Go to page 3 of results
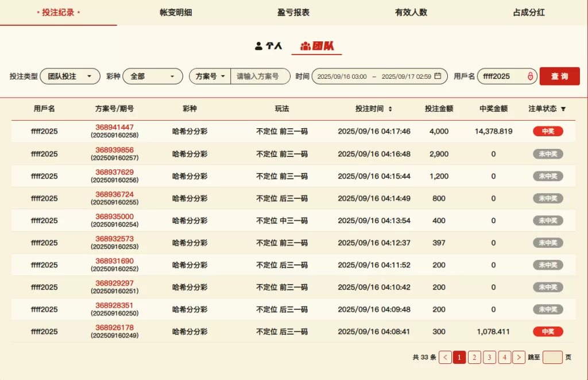Image resolution: width=588 pixels, height=380 pixels. point(489,358)
